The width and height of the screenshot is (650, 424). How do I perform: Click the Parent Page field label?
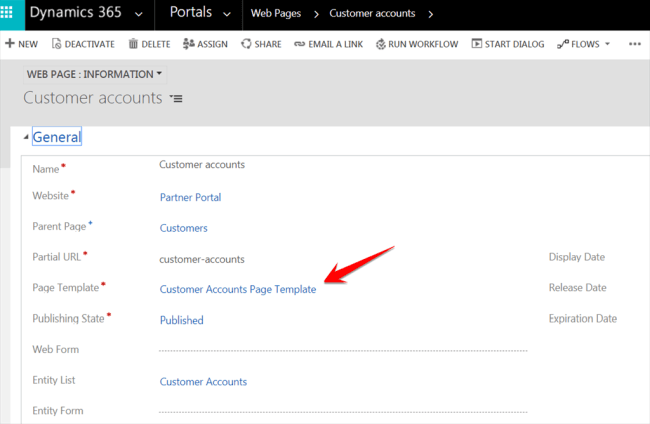pyautogui.click(x=59, y=226)
